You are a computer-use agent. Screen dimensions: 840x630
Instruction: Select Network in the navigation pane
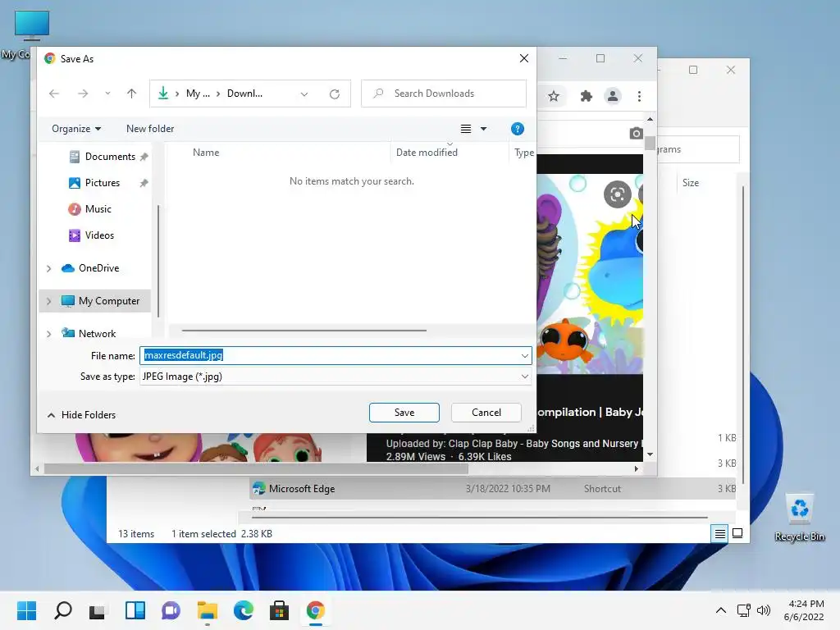(97, 333)
